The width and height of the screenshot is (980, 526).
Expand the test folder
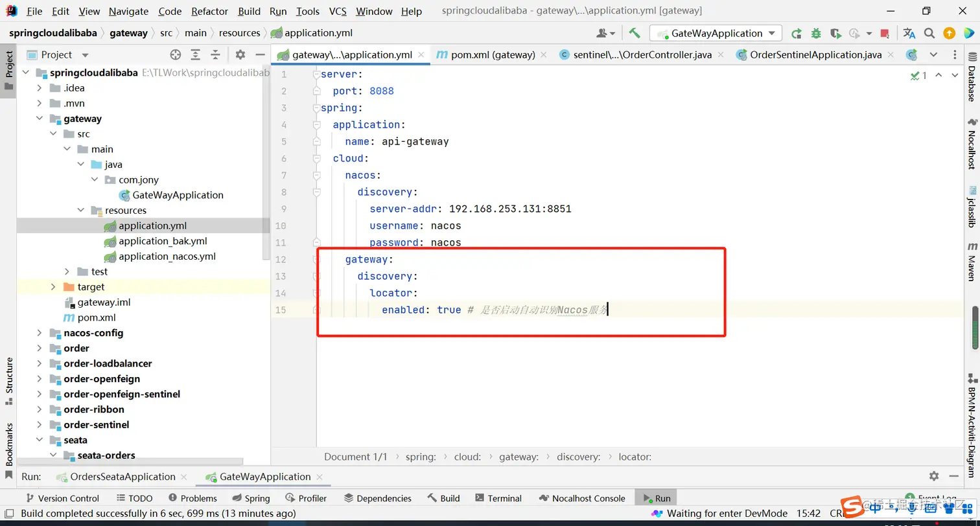[x=67, y=271]
